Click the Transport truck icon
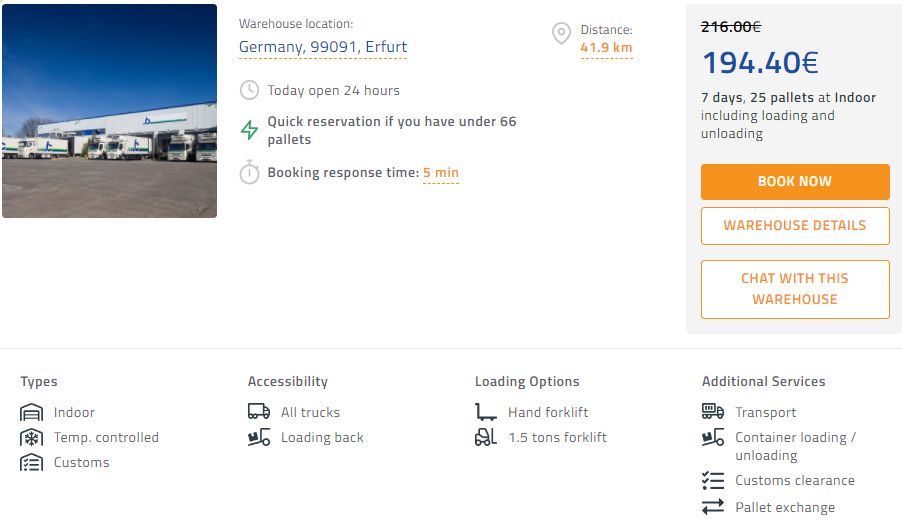Viewport: 902px width, 532px height. pos(713,412)
